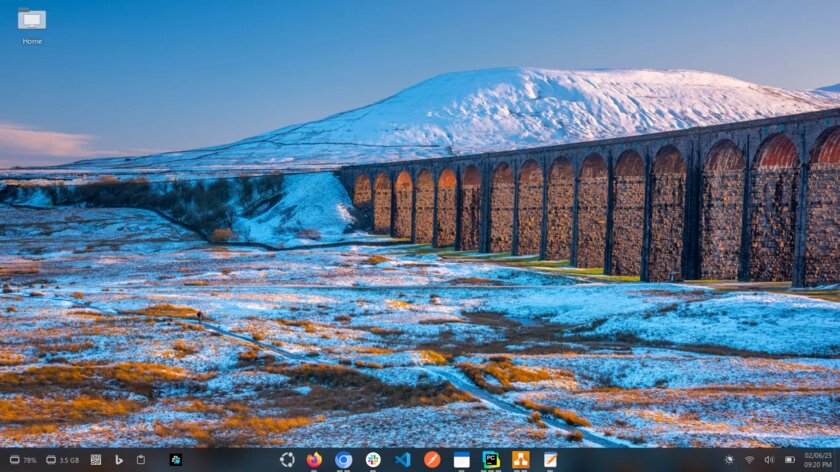Click the 78% CPU usage indicator

(x=23, y=460)
